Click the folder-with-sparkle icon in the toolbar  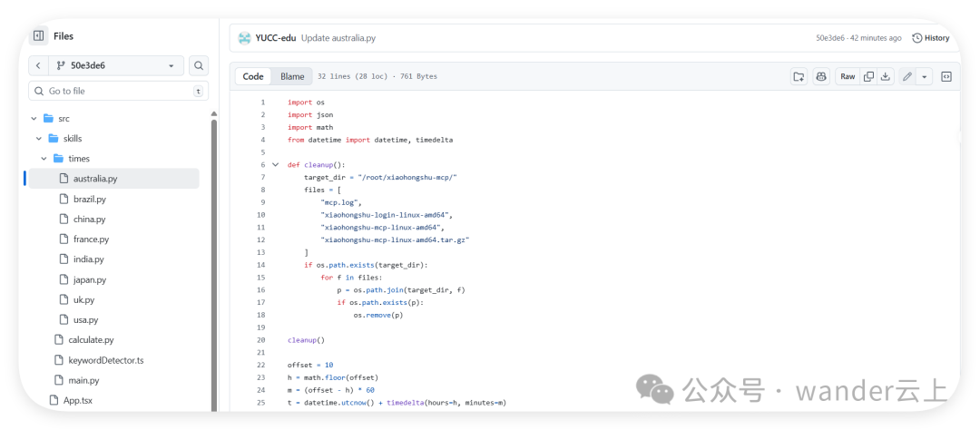(x=799, y=77)
